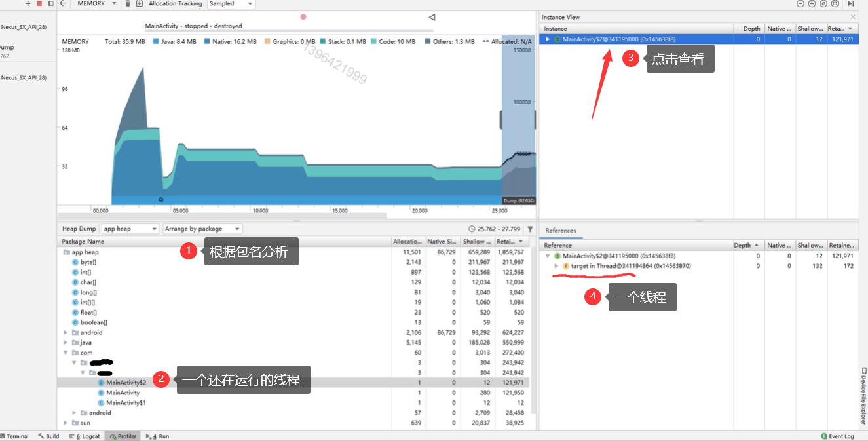The image size is (868, 441).
Task: Open filter funnel icon in heap dump toolbar
Action: [530, 229]
